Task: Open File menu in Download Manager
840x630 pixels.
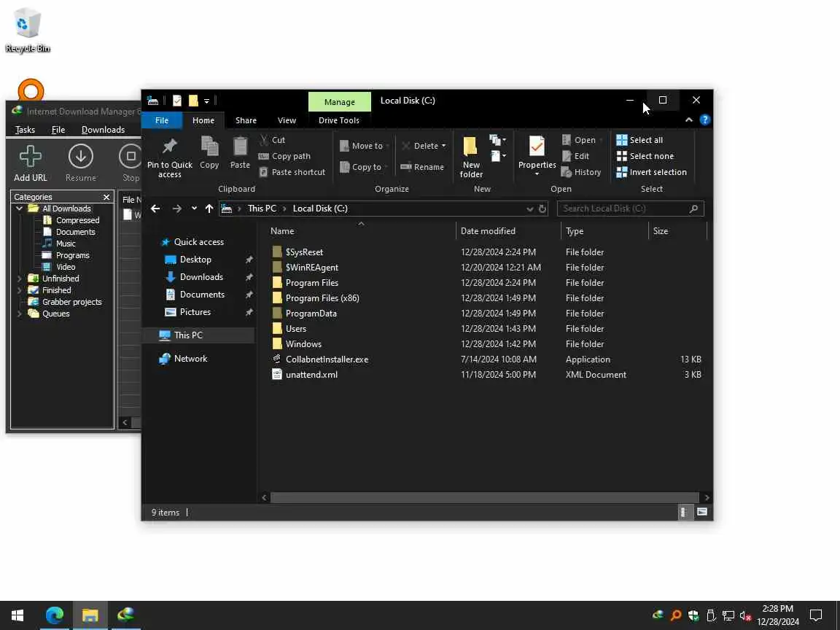Action: click(x=58, y=130)
